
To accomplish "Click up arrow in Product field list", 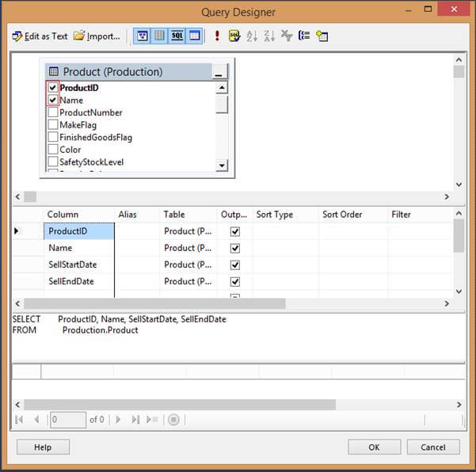I will pyautogui.click(x=222, y=88).
